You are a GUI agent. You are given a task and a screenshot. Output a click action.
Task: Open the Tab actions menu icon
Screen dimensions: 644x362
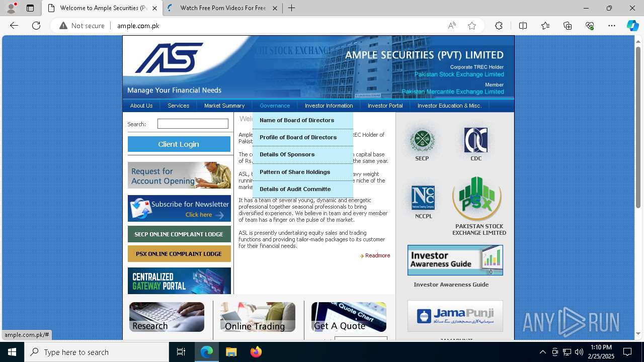(x=30, y=8)
